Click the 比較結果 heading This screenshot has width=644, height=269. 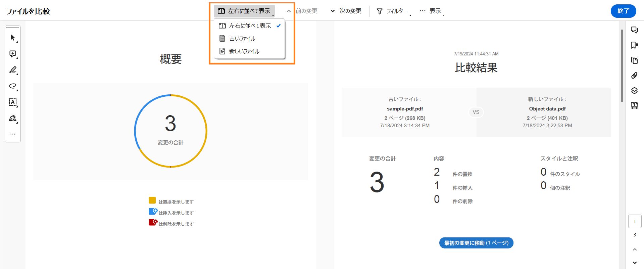tap(476, 68)
